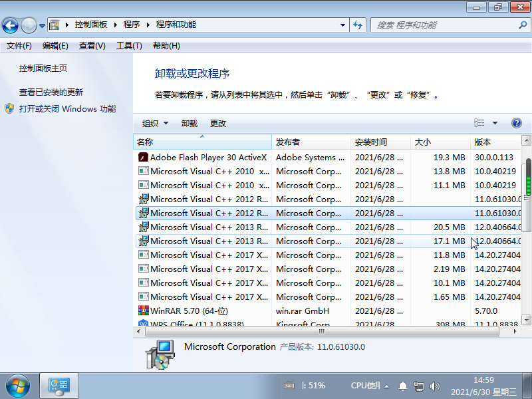
Task: Select 程序和功能 breadcrumb segment
Action: tap(176, 25)
